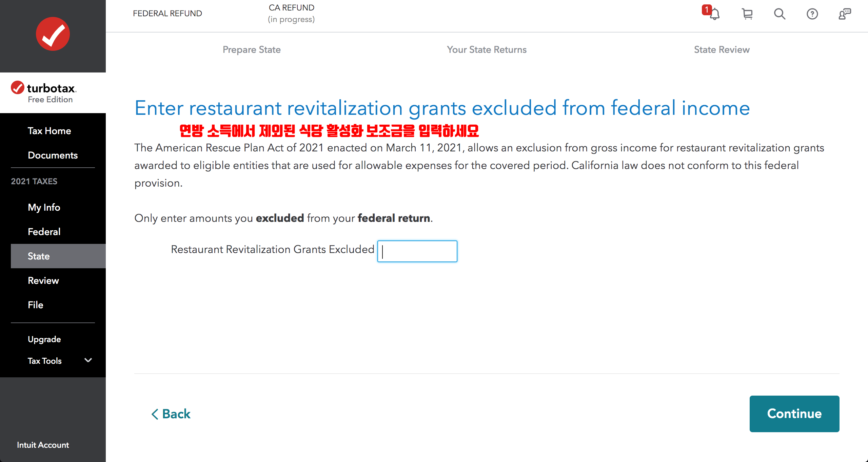Screen dimensions: 868x462
Task: Open Documents in the sidebar
Action: tap(53, 155)
